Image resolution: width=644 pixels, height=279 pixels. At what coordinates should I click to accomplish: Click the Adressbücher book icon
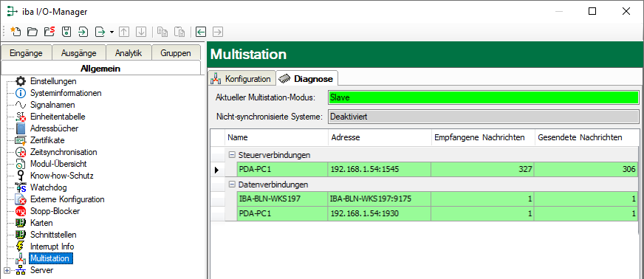21,128
